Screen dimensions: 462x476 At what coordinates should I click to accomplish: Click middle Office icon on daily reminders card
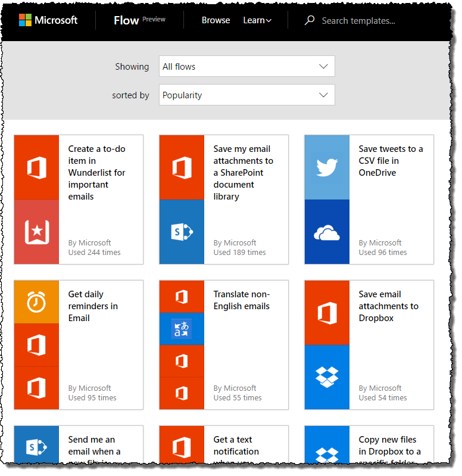(37, 345)
